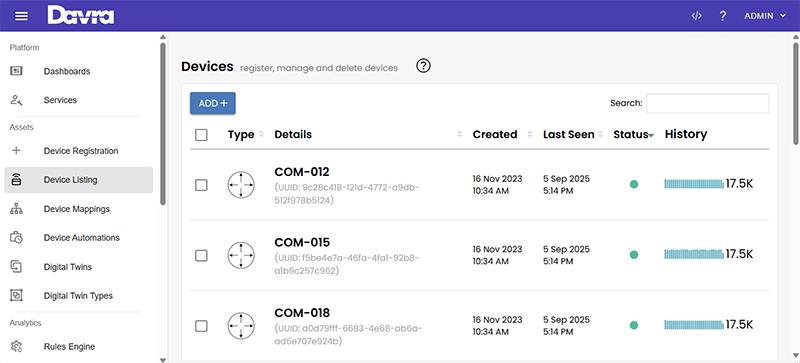Screen dimensions: 800x363
Task: Click the green status dot for COM-012
Action: 634,184
